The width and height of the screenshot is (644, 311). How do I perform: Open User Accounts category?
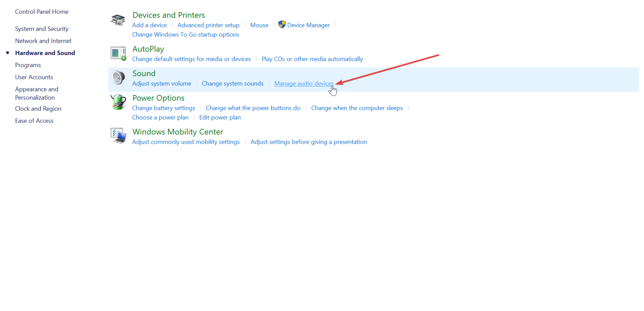point(34,77)
